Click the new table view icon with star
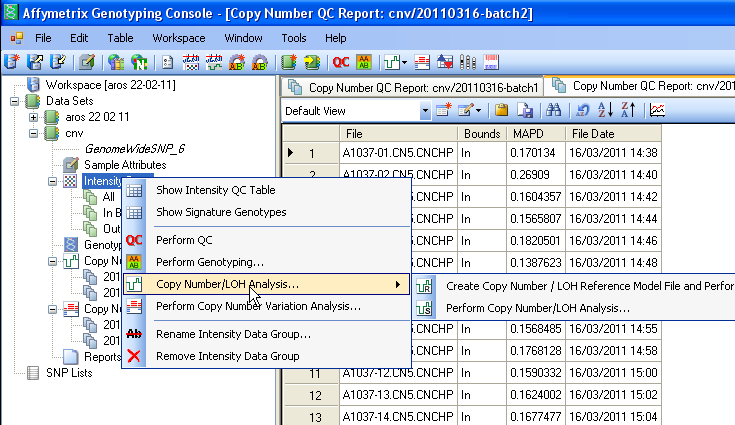 point(443,111)
